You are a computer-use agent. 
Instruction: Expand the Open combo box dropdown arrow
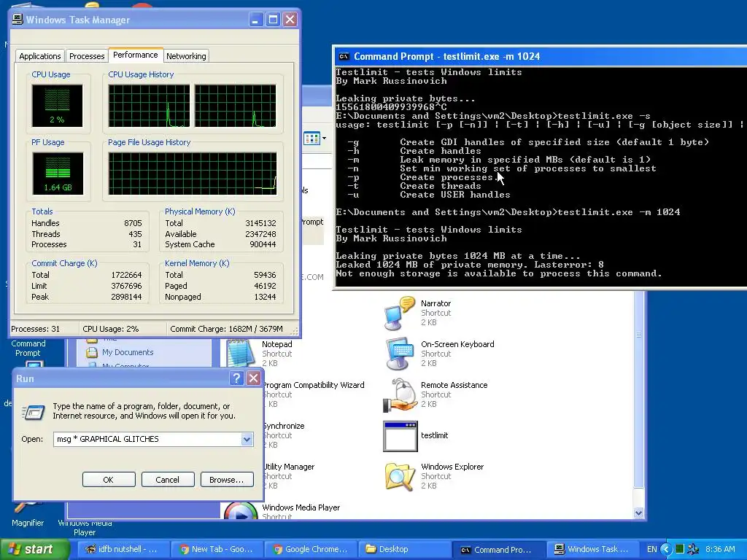coord(247,439)
